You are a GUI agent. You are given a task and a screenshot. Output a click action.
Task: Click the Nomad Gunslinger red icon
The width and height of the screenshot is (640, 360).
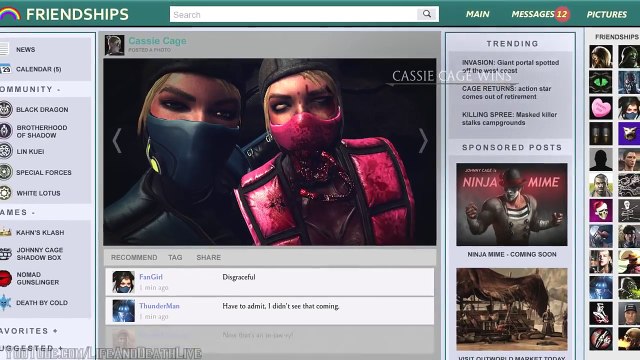(x=5, y=278)
